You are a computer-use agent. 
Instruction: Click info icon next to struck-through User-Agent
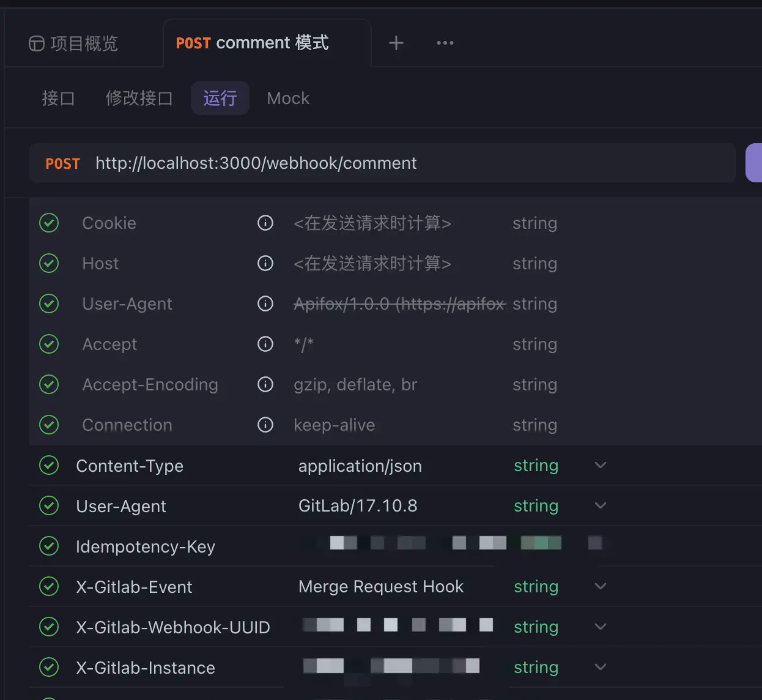click(x=265, y=303)
